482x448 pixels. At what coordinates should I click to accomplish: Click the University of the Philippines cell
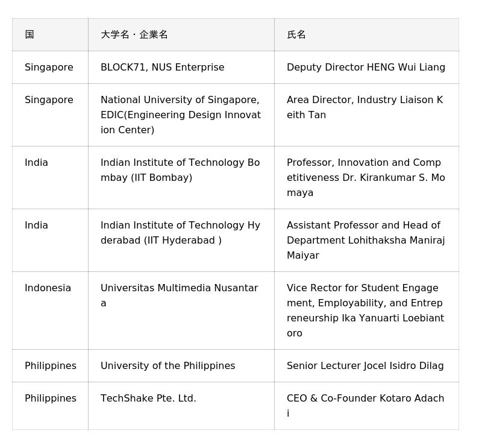coord(168,366)
